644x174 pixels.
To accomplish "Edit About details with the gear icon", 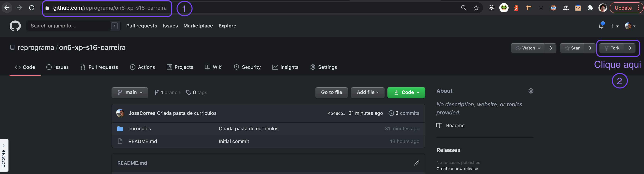I will [531, 91].
